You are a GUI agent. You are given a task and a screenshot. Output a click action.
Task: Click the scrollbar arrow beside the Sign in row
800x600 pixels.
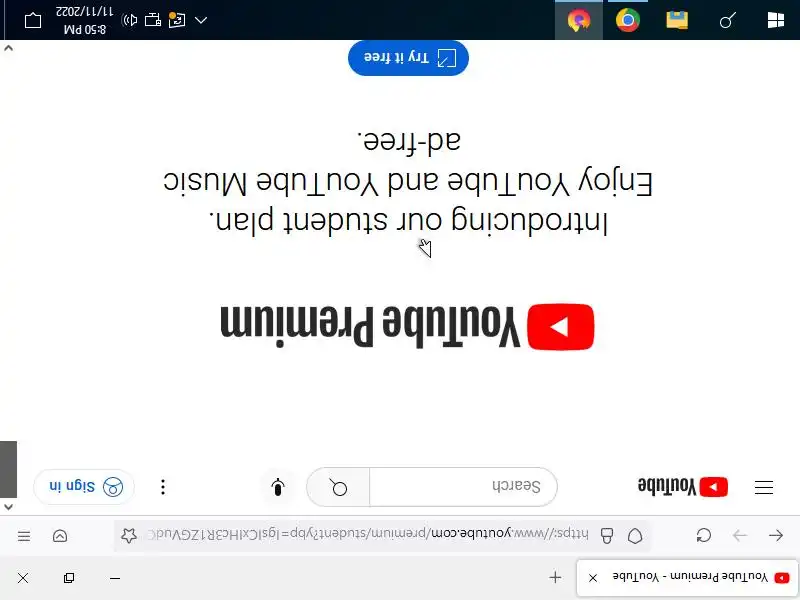tap(8, 507)
